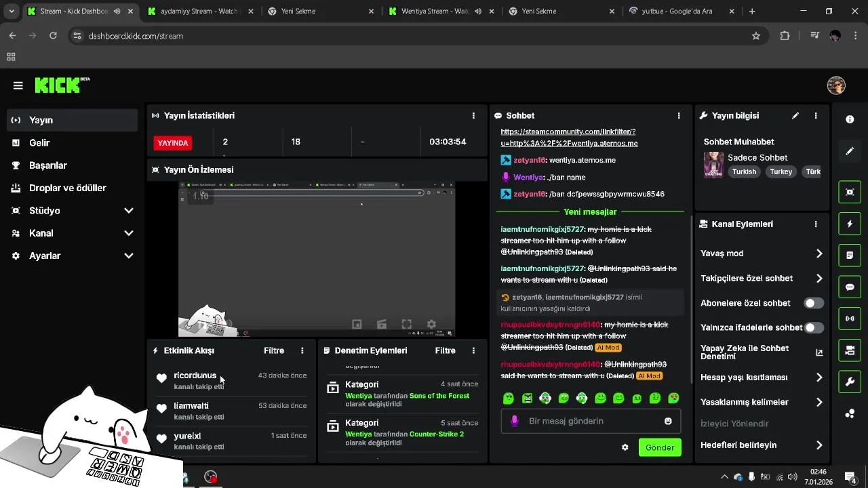The height and width of the screenshot is (488, 868).
Task: Toggle stream stats broadcast widget in right rail
Action: point(850,319)
